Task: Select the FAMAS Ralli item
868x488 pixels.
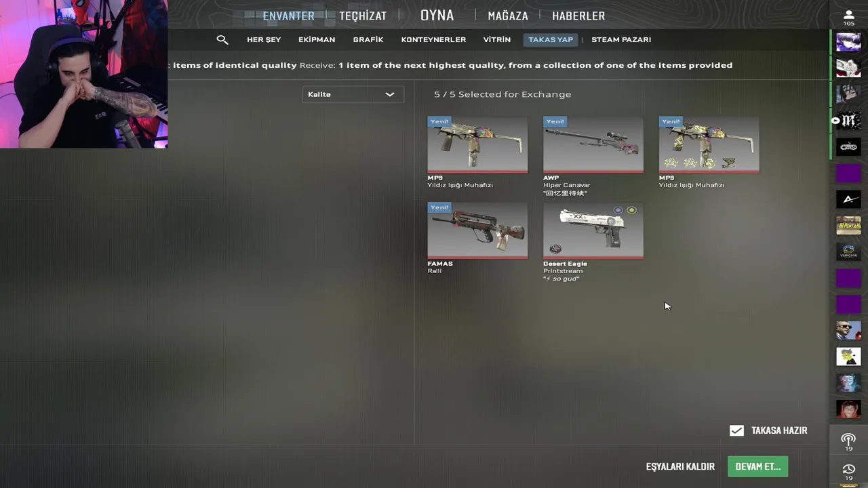Action: [477, 230]
